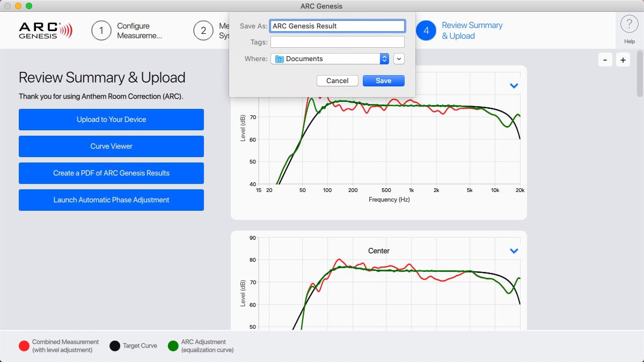Expand the top chart's blue chevron menu
This screenshot has width=644, height=362.
(x=514, y=85)
